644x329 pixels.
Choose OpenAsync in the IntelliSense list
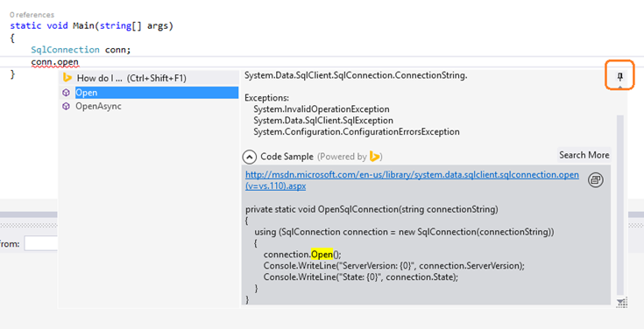point(98,106)
